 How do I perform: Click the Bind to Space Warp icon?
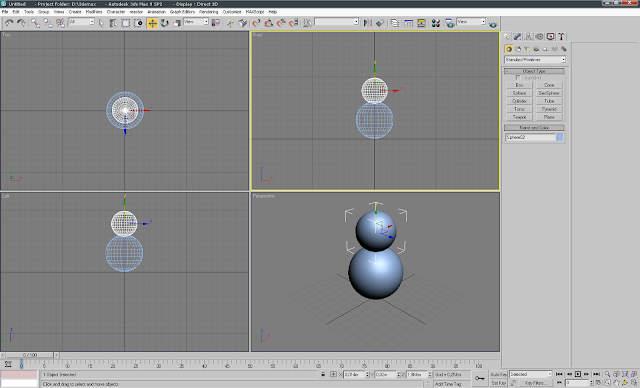[x=60, y=23]
